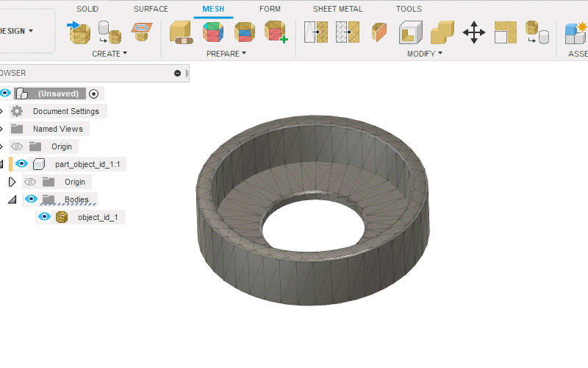Select the Generate Face Groups tool
The height and width of the screenshot is (368, 588).
(213, 32)
